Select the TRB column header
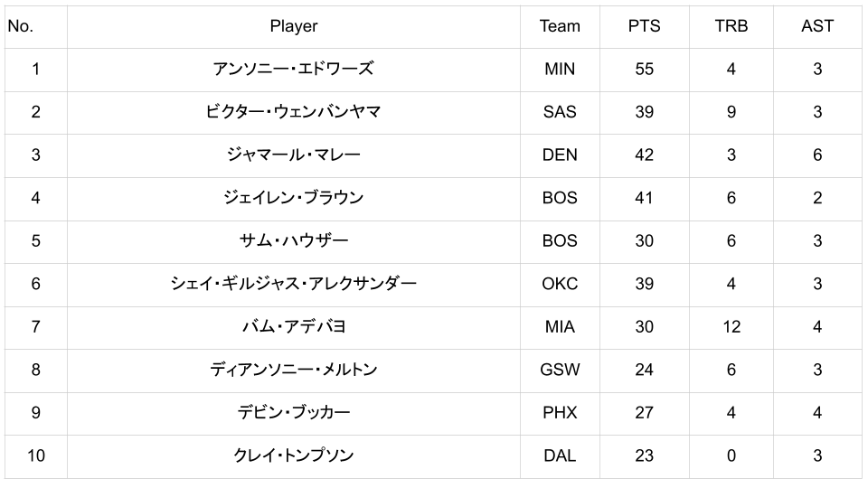The height and width of the screenshot is (488, 868). click(x=731, y=26)
